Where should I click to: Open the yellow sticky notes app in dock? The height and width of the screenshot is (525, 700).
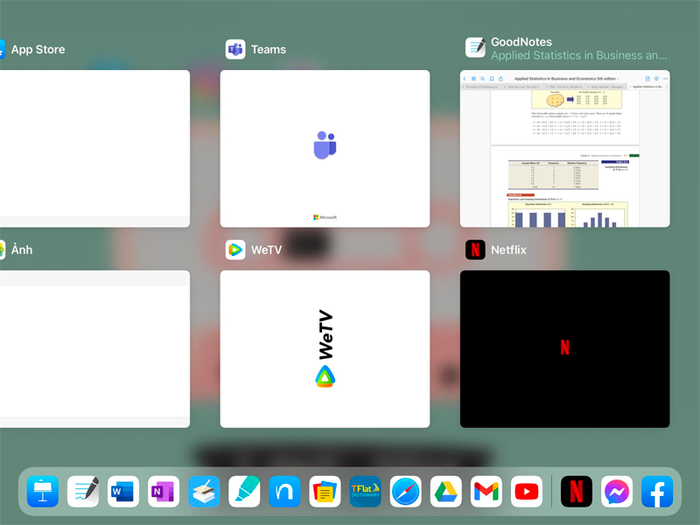325,491
